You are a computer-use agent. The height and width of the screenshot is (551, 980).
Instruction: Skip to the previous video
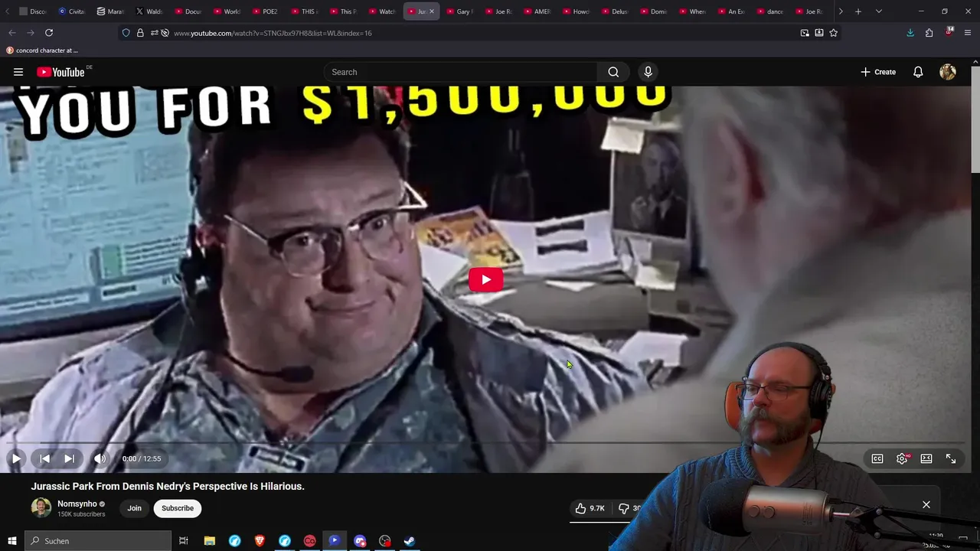click(44, 458)
